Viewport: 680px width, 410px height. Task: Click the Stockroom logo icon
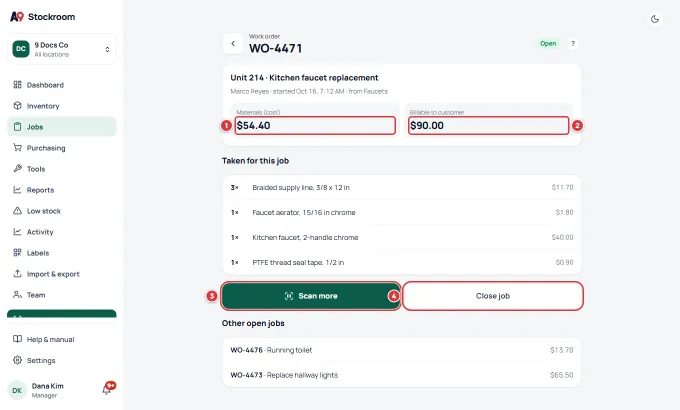click(17, 16)
